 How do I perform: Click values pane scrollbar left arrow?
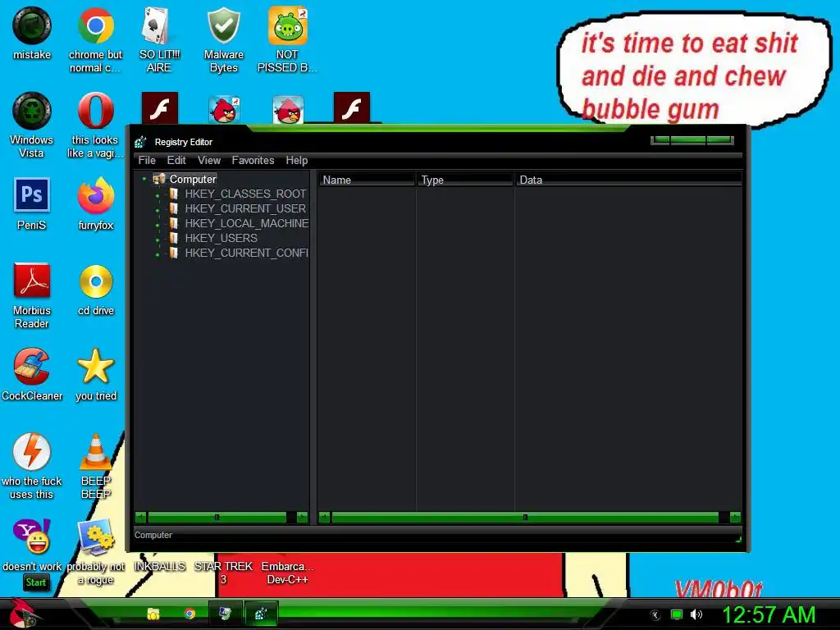pyautogui.click(x=324, y=517)
